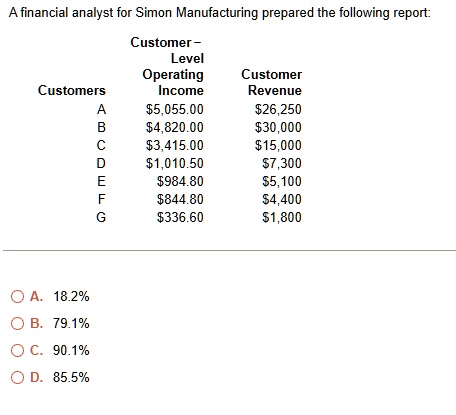Screen dimensions: 456x415
Task: Click the Customer Revenue column header
Action: (x=272, y=82)
